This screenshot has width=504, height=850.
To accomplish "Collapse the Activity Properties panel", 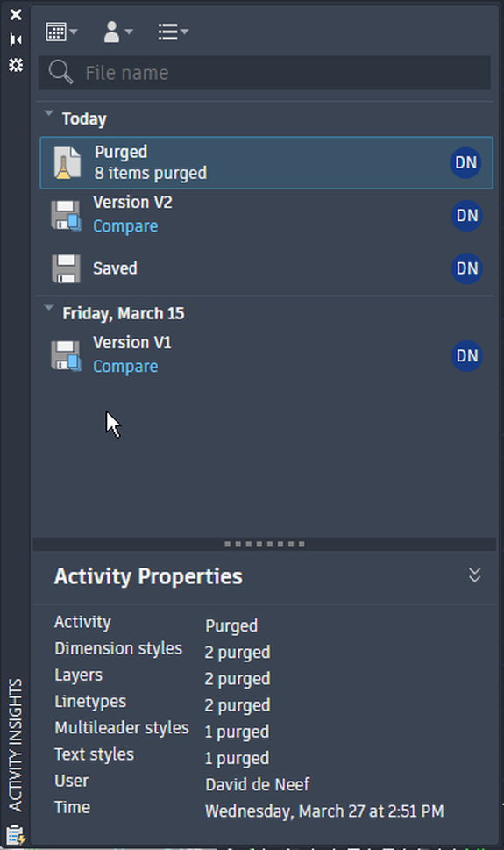I will click(475, 575).
